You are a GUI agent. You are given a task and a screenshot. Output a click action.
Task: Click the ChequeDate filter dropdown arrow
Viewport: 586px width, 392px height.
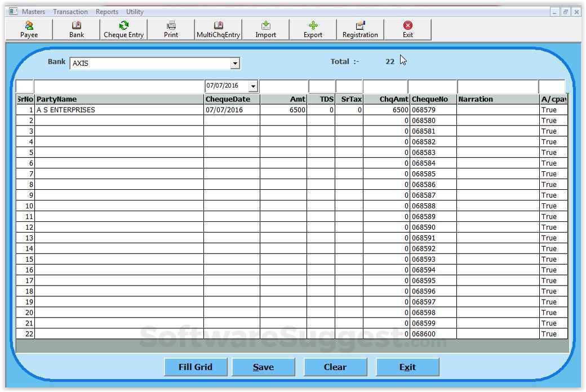pos(253,86)
